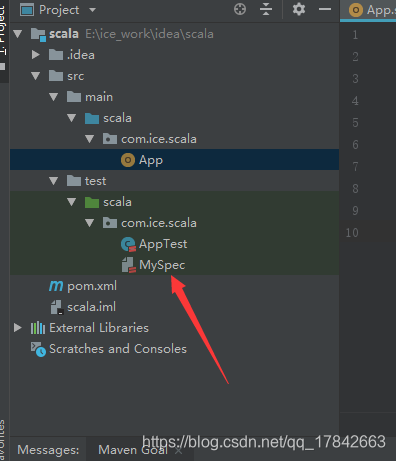Select the MySpec file icon
The width and height of the screenshot is (396, 461).
pyautogui.click(x=128, y=265)
